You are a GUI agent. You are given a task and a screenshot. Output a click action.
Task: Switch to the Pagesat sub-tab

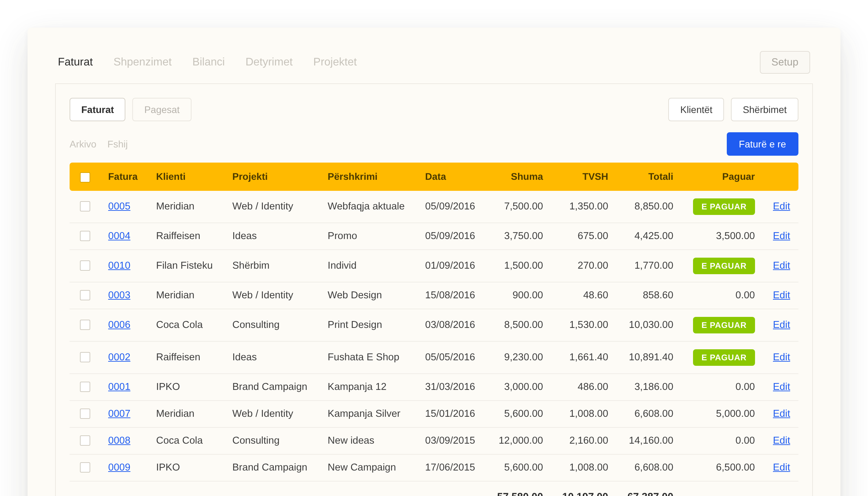click(x=162, y=110)
